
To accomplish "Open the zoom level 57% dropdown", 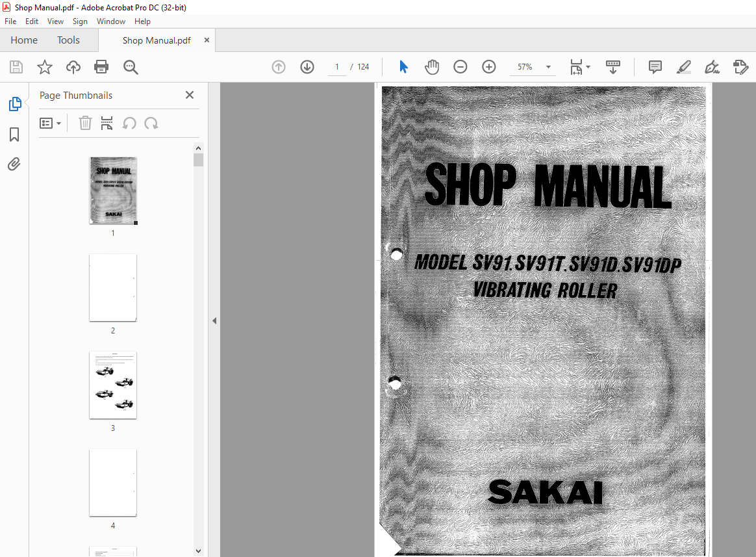I will tap(548, 67).
